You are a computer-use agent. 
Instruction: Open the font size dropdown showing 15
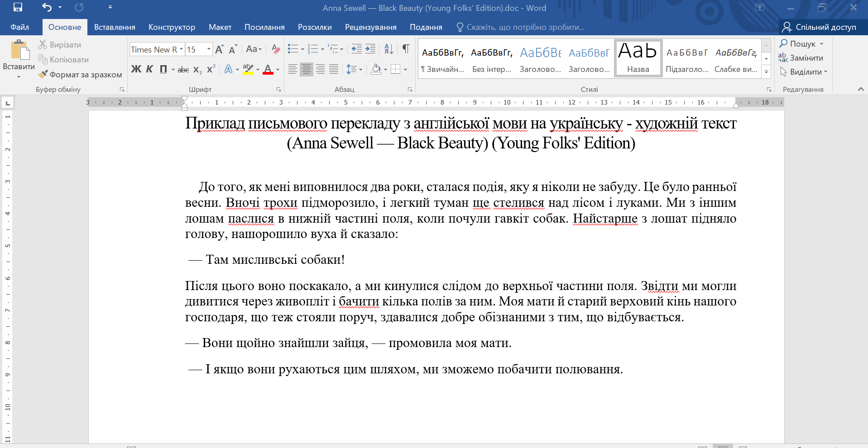[208, 49]
